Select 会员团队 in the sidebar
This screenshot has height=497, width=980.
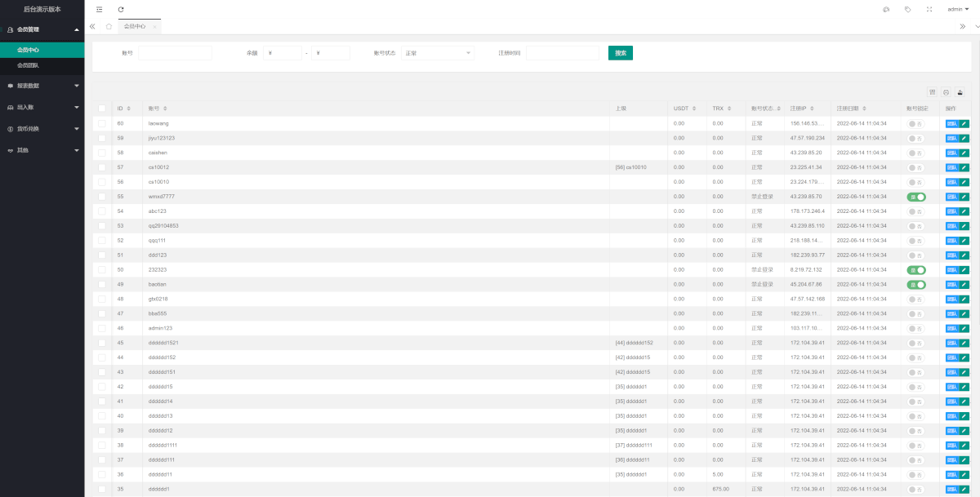coord(29,65)
